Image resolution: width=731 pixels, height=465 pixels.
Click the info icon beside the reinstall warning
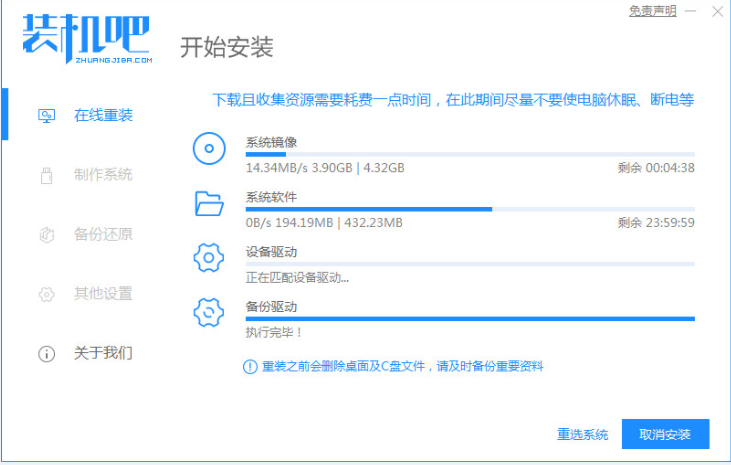250,367
